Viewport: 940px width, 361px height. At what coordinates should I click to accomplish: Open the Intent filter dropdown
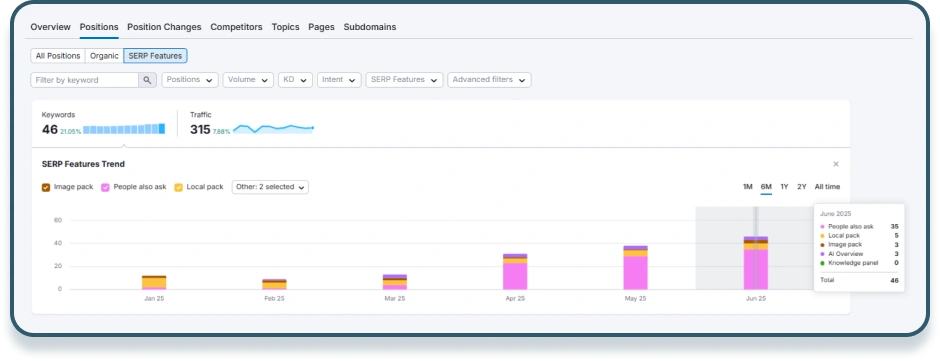click(x=339, y=80)
